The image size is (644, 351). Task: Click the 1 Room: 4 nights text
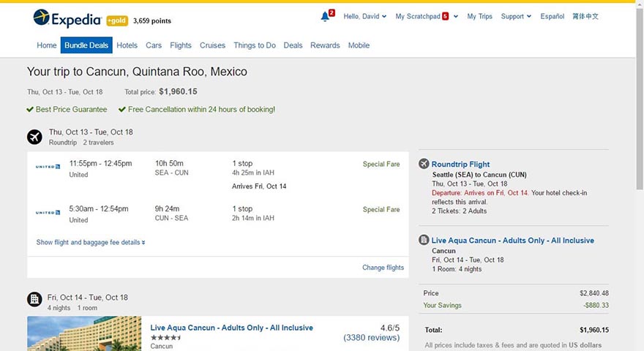tap(457, 269)
